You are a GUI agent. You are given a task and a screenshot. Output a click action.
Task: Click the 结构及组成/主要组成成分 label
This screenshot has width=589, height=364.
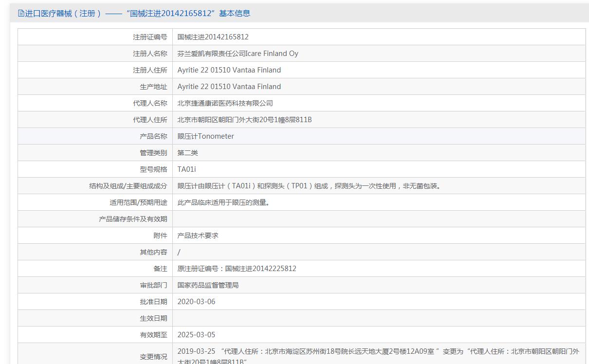point(128,186)
